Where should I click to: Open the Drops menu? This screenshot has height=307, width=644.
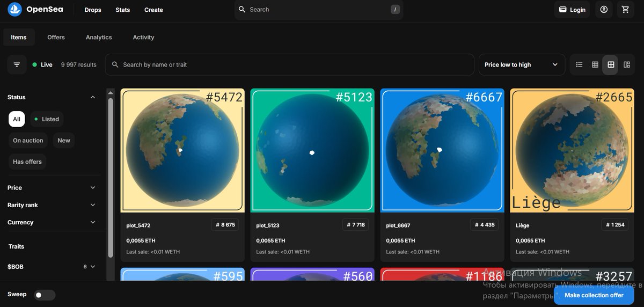(x=93, y=10)
